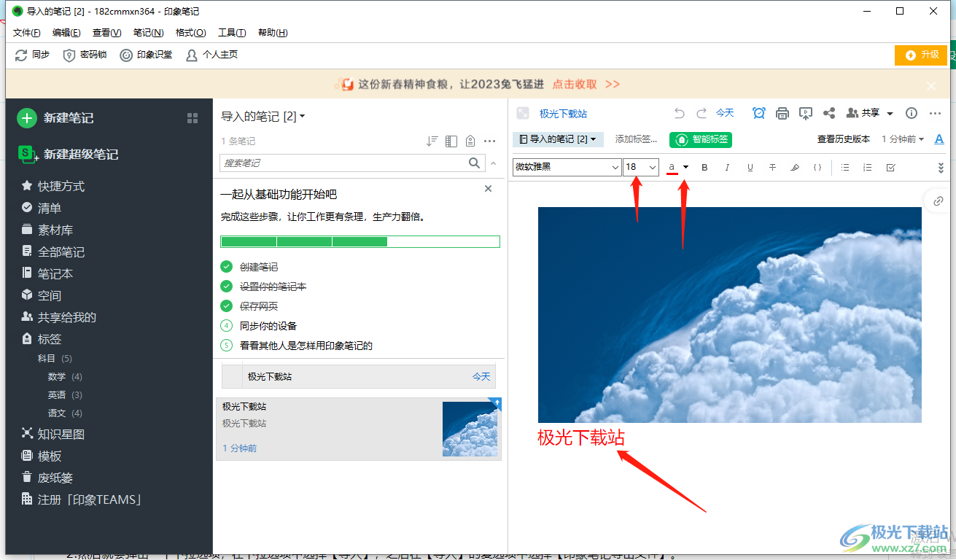956x560 pixels.
Task: Open the 帮助 menu
Action: tap(273, 33)
